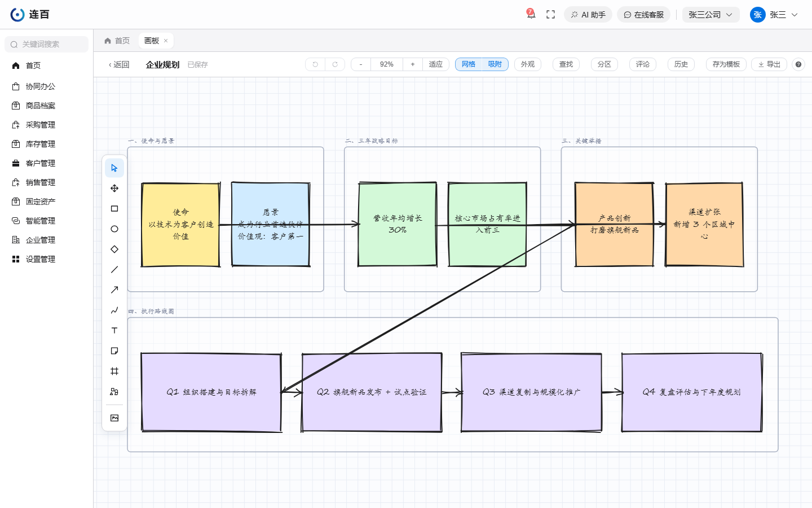Toggle the 吸附 snapping option

click(495, 64)
